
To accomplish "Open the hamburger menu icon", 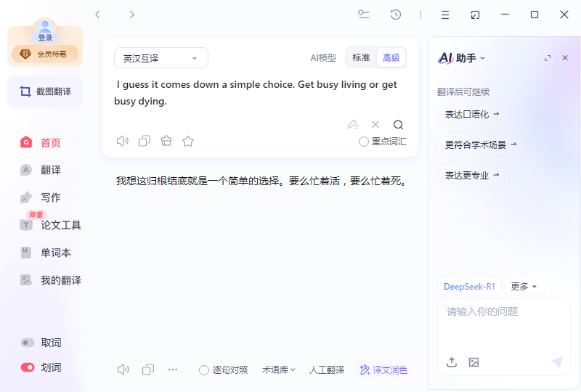I will click(x=445, y=15).
